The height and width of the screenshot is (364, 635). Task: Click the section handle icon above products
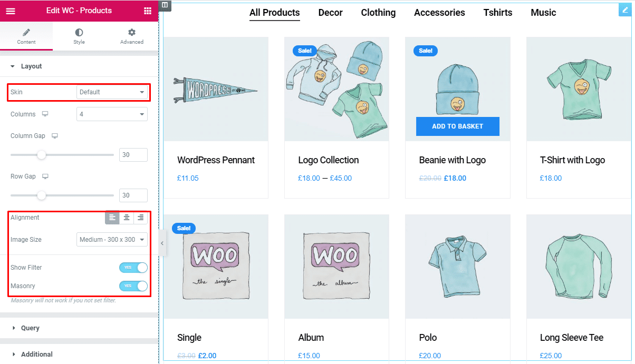tap(165, 5)
